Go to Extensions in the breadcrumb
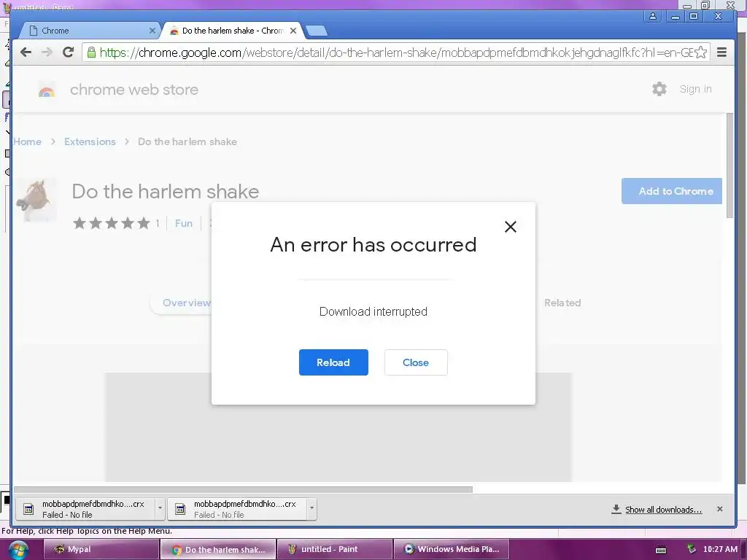 point(90,142)
